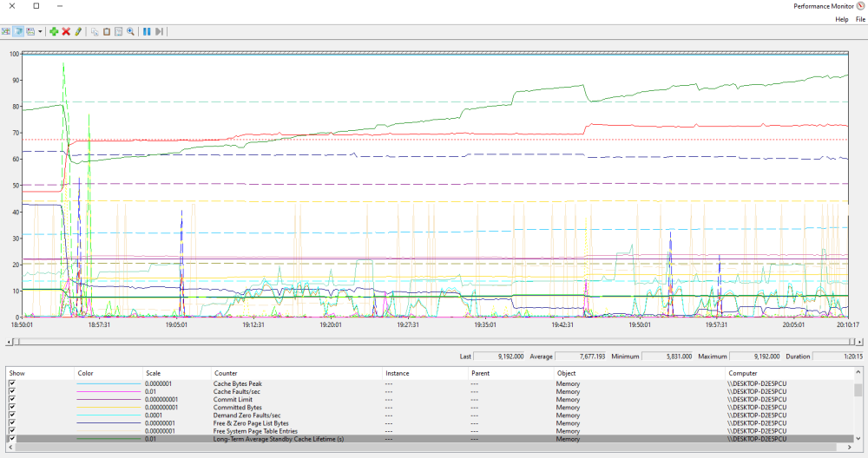The image size is (868, 458).
Task: Click the Copy Properties toolbar icon
Action: (95, 31)
